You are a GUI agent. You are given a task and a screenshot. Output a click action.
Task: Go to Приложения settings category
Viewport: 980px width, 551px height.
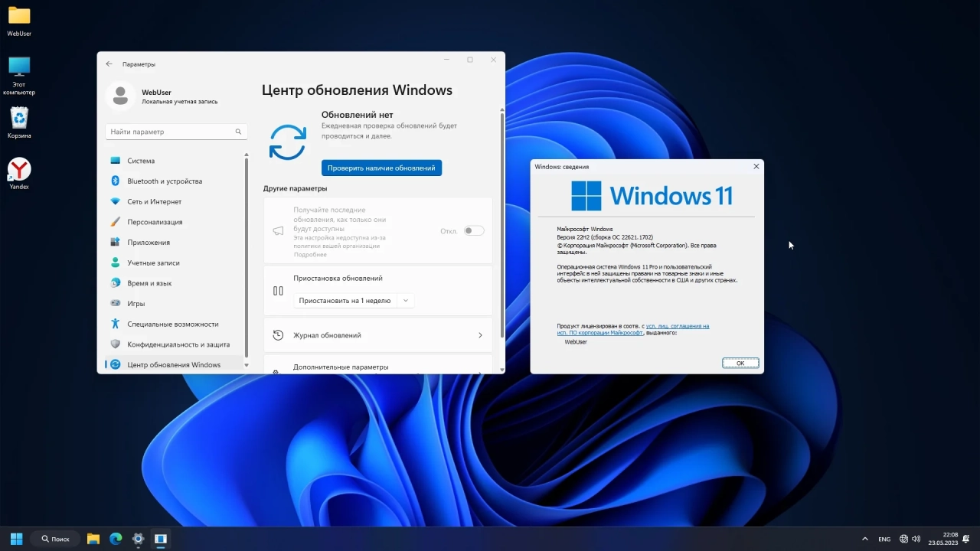click(x=175, y=243)
